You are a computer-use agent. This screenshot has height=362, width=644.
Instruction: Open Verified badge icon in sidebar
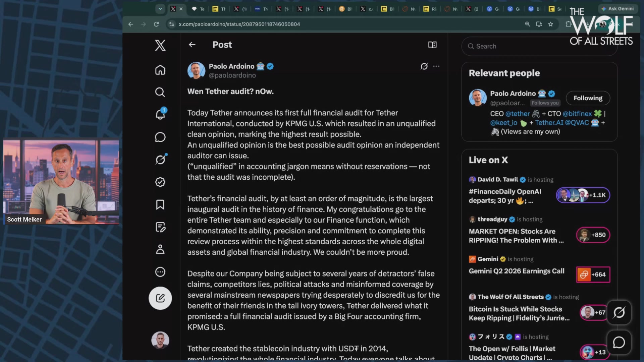(160, 182)
